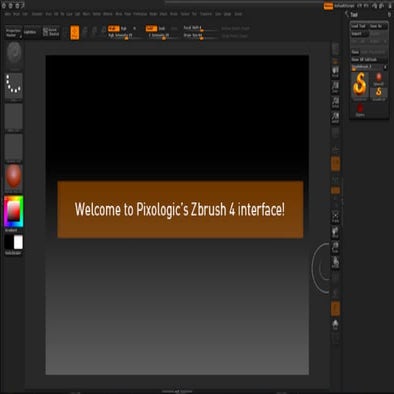Open the Stroke type picker with dots
The image size is (394, 394).
(14, 87)
